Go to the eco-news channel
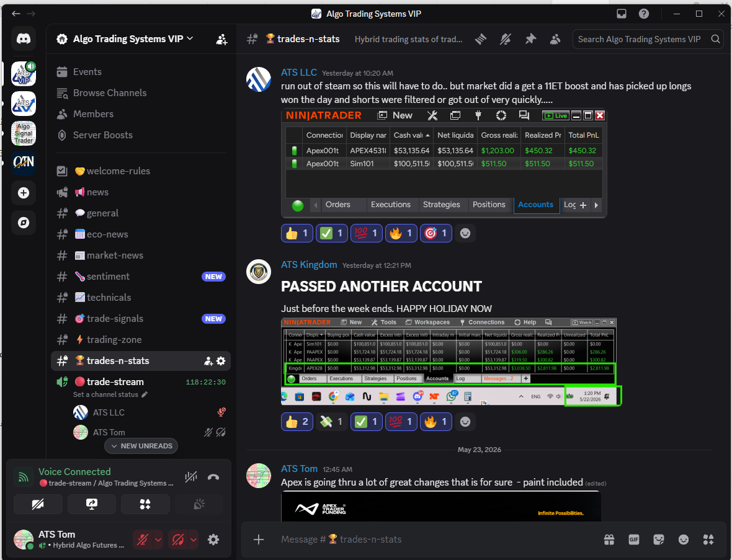Viewport: 732px width, 560px height. pos(141,234)
